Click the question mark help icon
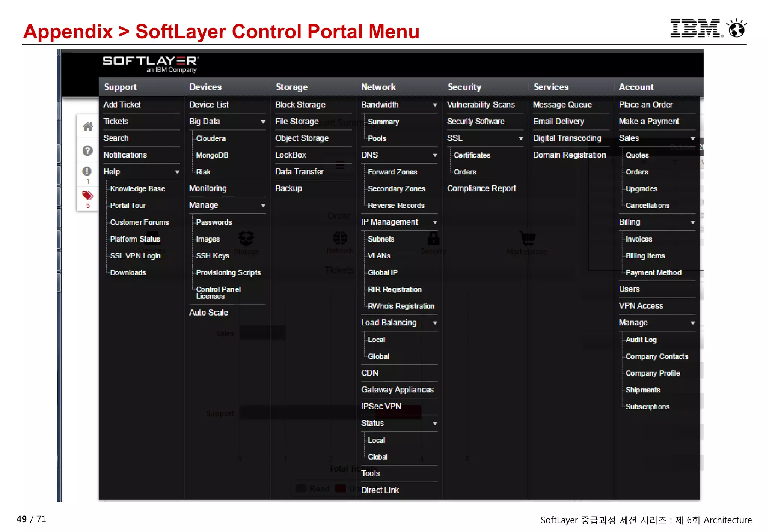Screen dimensions: 769x532 coord(87,150)
